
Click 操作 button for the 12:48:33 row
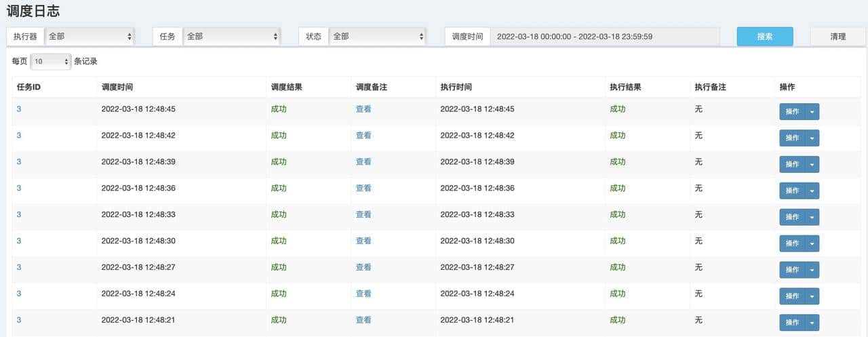tap(792, 217)
